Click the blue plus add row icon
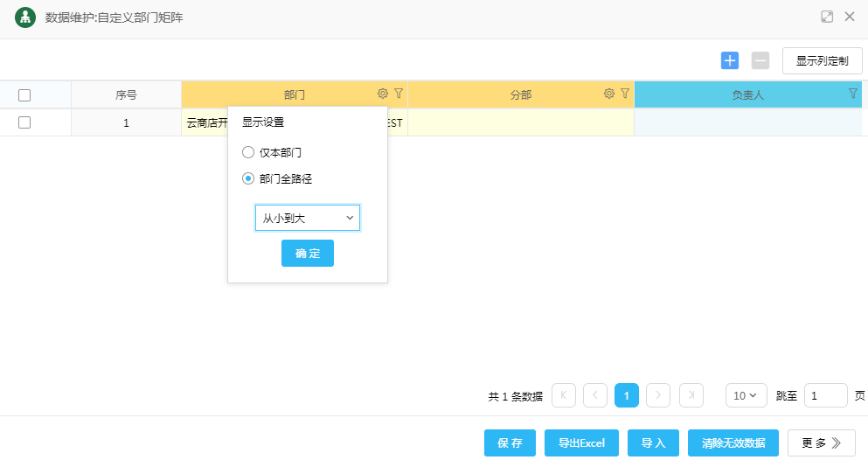The image size is (868, 467). click(x=730, y=60)
